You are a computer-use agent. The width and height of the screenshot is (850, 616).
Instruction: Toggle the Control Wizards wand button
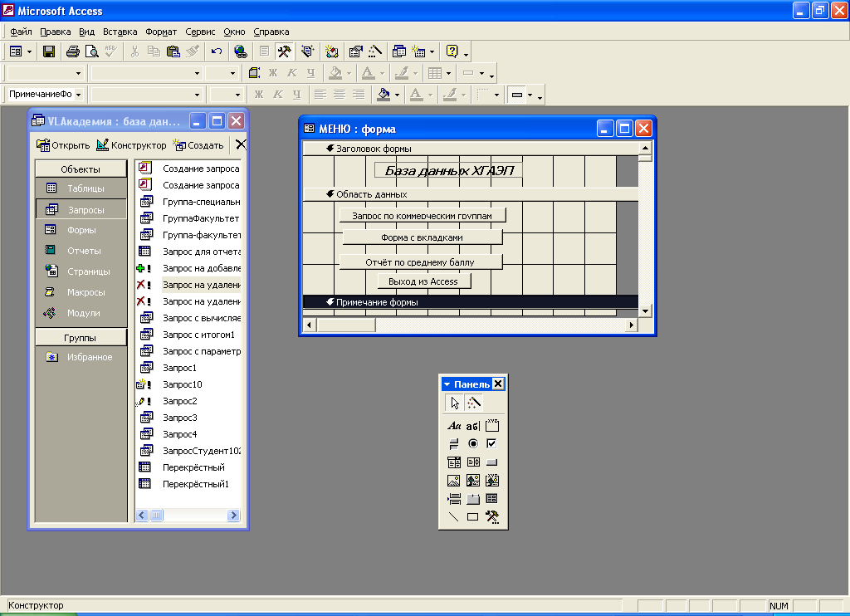pyautogui.click(x=474, y=403)
